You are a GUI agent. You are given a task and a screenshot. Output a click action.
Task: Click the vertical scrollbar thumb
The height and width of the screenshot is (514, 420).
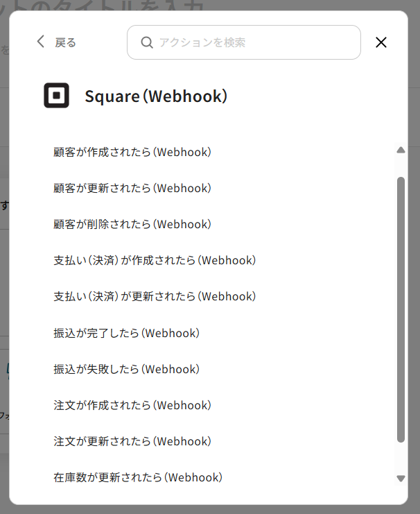tap(401, 310)
